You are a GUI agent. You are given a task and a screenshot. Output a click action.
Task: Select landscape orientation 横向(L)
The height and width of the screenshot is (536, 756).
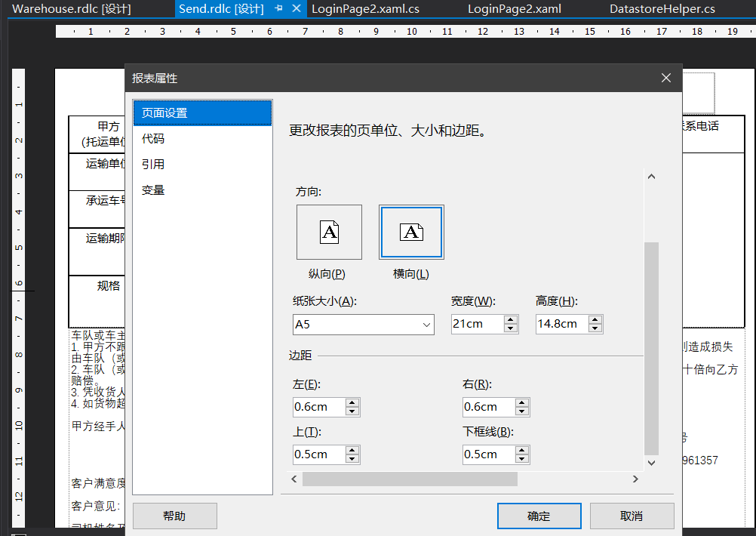click(x=411, y=232)
